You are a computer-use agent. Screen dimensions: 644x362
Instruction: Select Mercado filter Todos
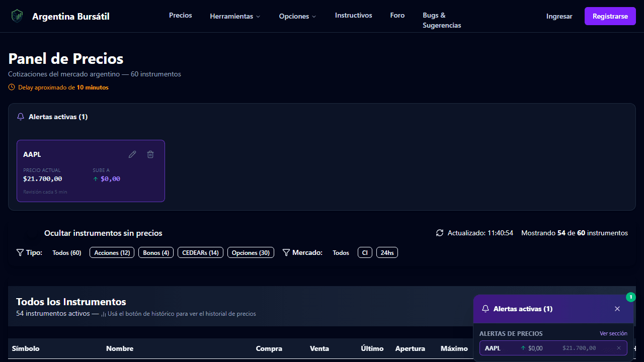(341, 252)
